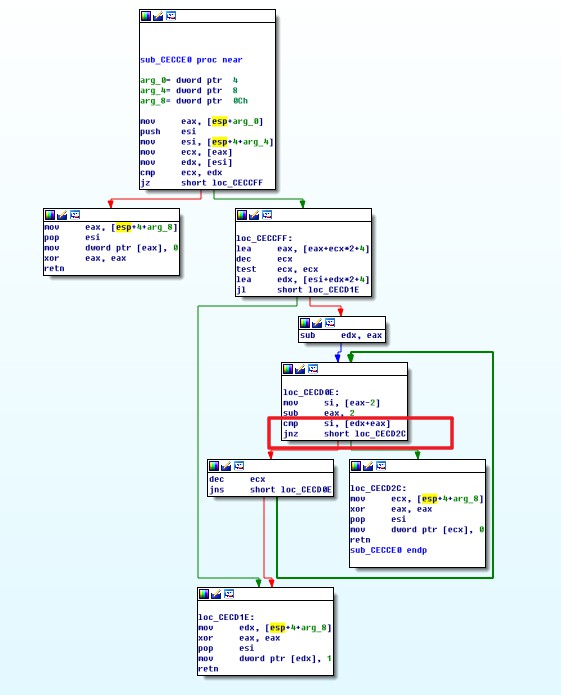Click the 'loc_CECD2C:' label

[378, 488]
